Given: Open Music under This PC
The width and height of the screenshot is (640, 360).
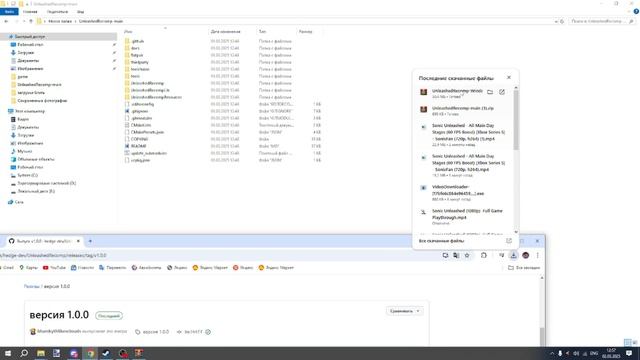Looking at the screenshot, I should (24, 151).
